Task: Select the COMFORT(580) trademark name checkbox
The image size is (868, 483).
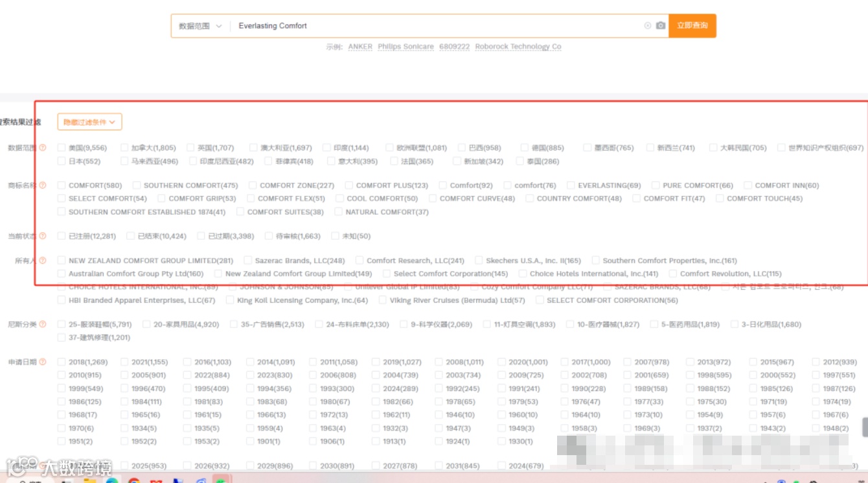Action: coord(62,185)
